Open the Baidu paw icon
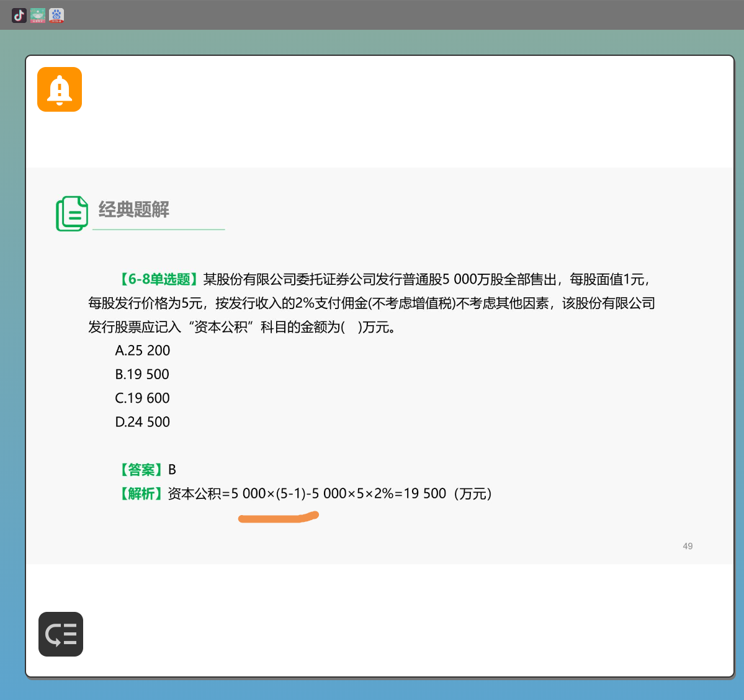This screenshot has height=700, width=744. coord(56,16)
